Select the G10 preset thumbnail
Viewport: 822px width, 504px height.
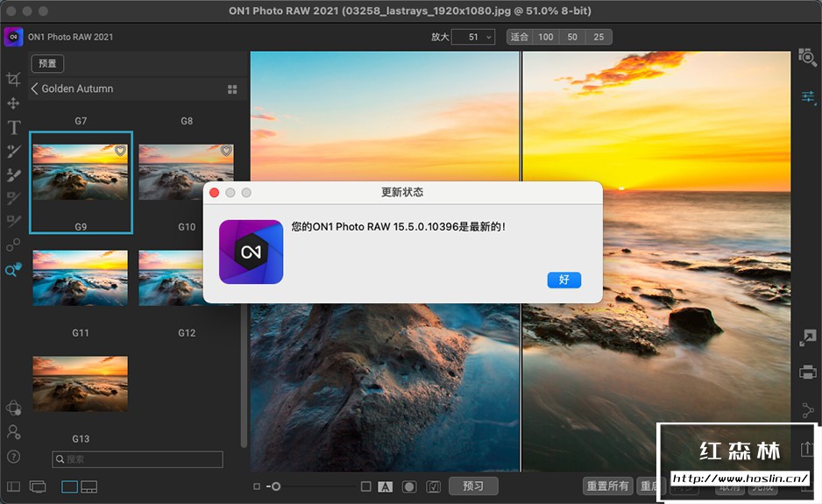186,173
